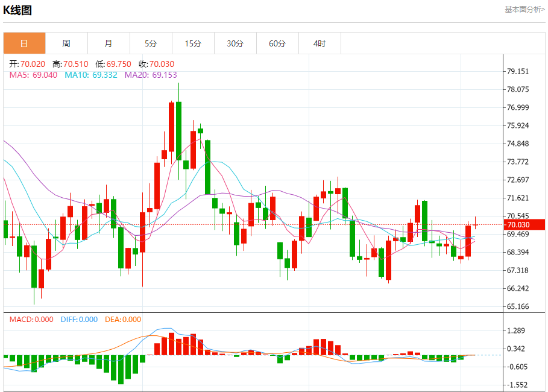
Task: Switch to the 4时 interval tab
Action: pos(320,43)
